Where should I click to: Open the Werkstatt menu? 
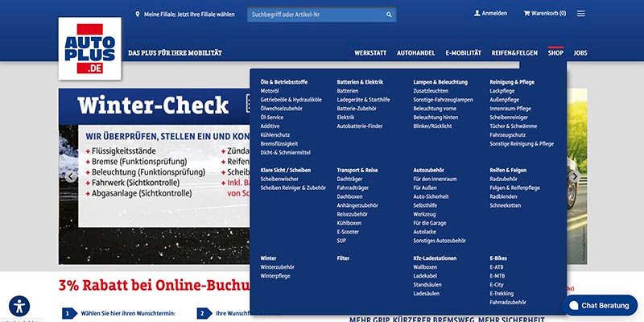pos(370,52)
